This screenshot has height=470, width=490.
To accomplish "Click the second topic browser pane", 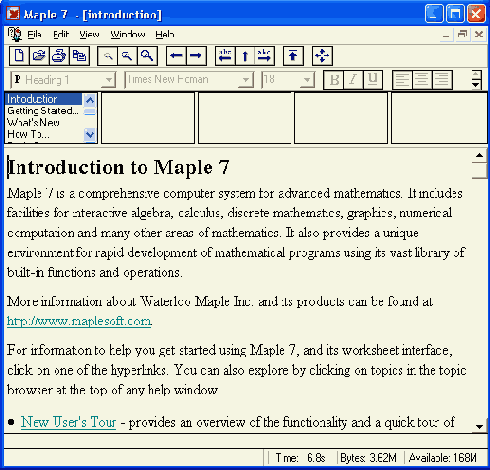I will pyautogui.click(x=148, y=118).
